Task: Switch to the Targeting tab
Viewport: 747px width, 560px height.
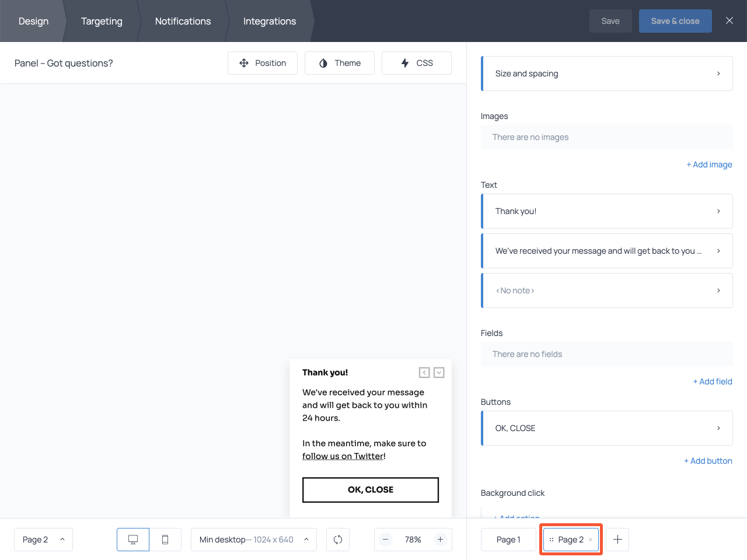Action: pyautogui.click(x=102, y=21)
